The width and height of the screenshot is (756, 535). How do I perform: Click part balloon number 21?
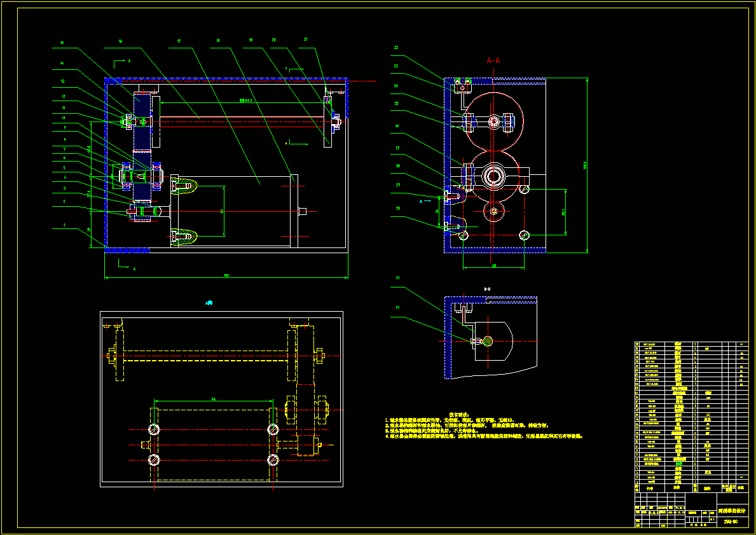pos(306,39)
